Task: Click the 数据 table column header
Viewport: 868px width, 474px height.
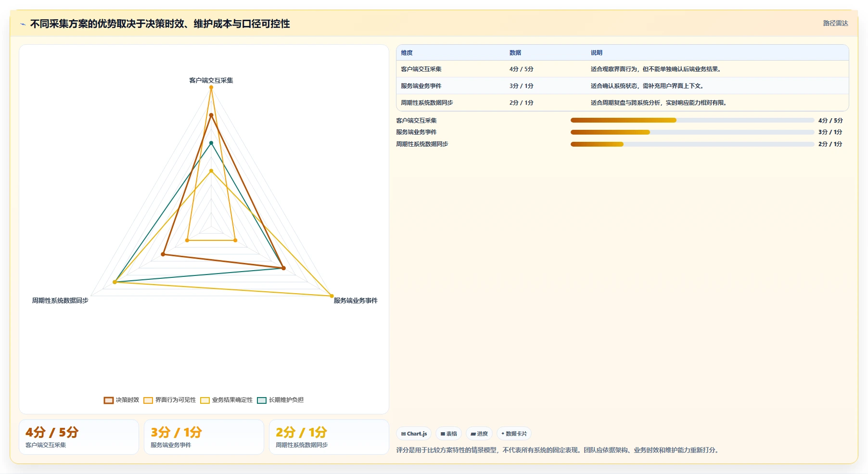Action: (x=515, y=53)
